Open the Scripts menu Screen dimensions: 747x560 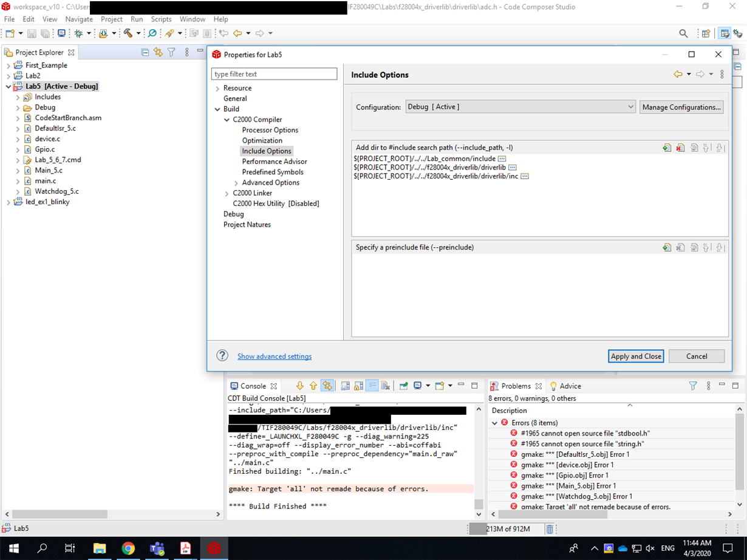[x=161, y=19]
